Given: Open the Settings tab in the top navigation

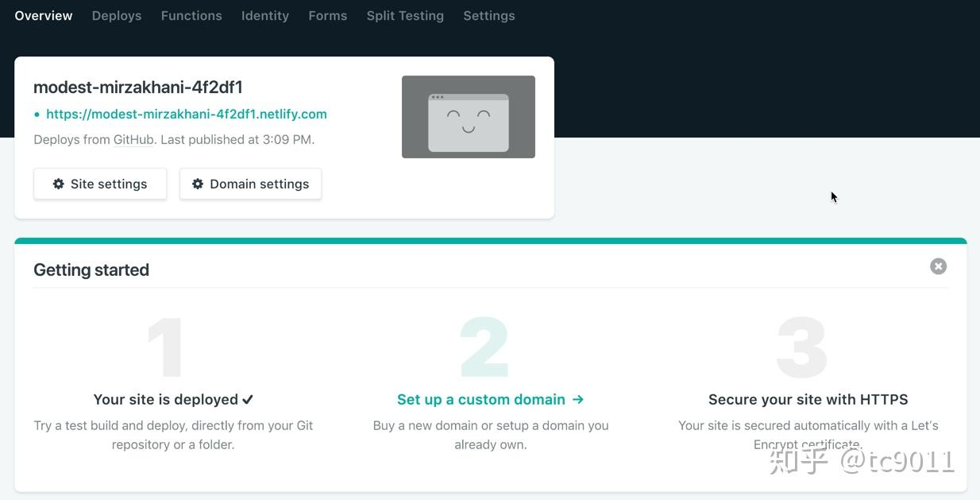Looking at the screenshot, I should (x=488, y=16).
